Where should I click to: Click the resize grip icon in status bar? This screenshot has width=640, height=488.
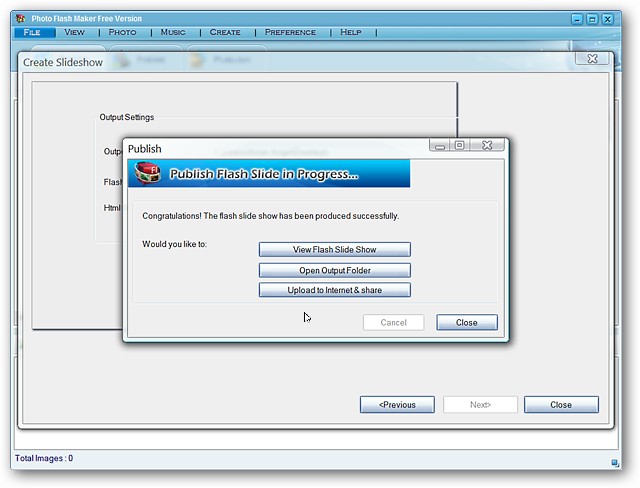(x=615, y=462)
